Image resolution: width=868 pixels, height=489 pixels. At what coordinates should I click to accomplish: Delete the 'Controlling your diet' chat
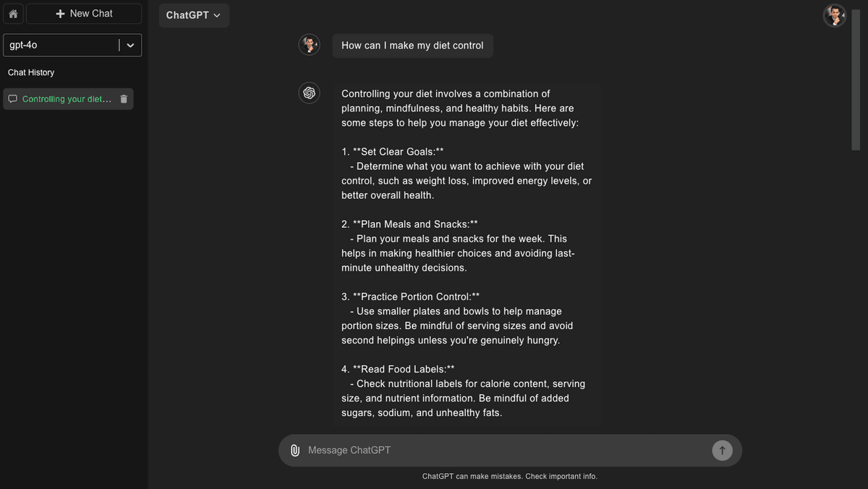click(124, 99)
